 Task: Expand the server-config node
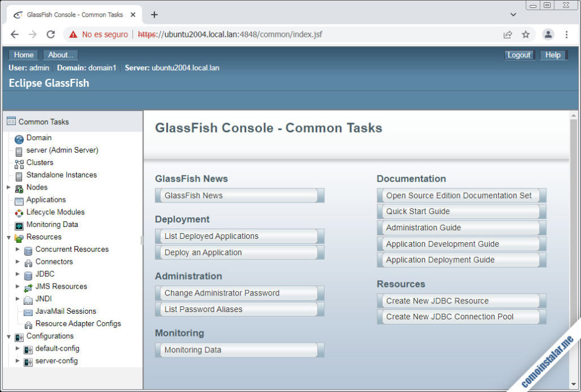coord(18,361)
